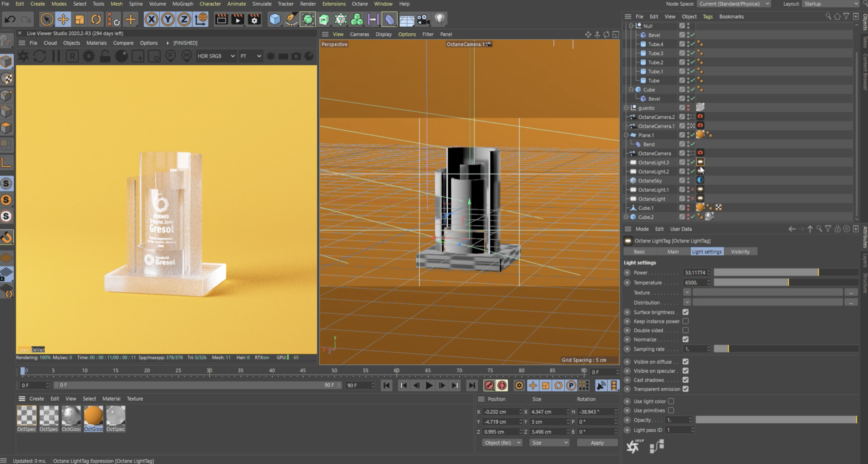
Task: Click the Light bulb icon in toolbar
Action: [x=440, y=19]
